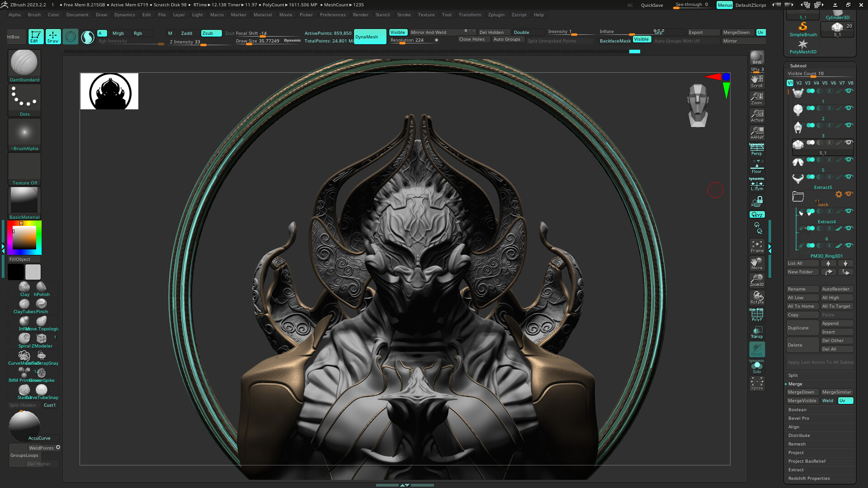The width and height of the screenshot is (868, 488).
Task: Click inside the color picker square
Action: (25, 238)
